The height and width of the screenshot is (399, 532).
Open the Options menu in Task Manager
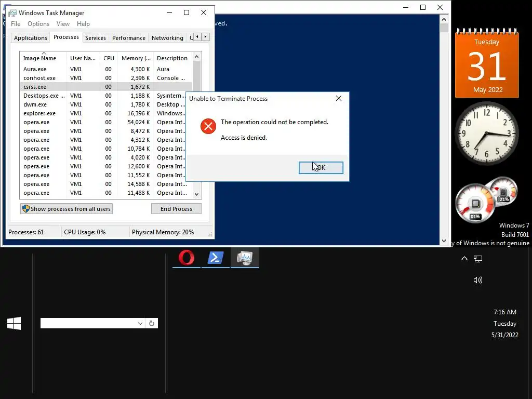tap(38, 24)
